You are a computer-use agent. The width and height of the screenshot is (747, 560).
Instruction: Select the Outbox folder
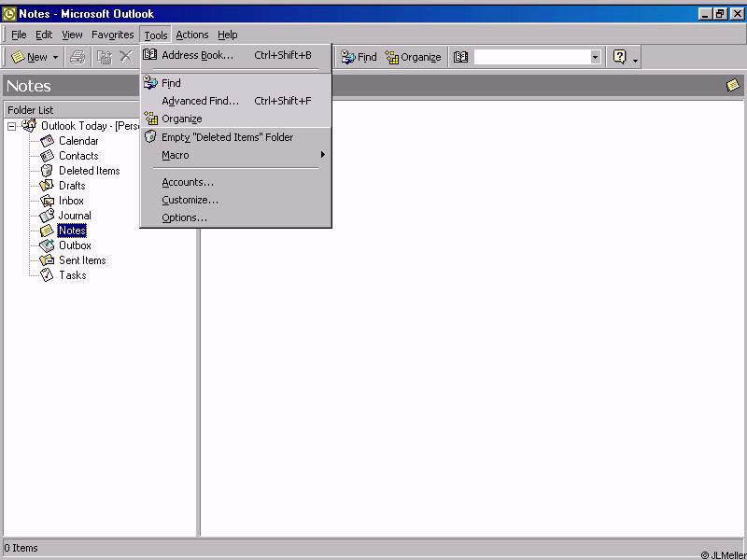(x=75, y=245)
